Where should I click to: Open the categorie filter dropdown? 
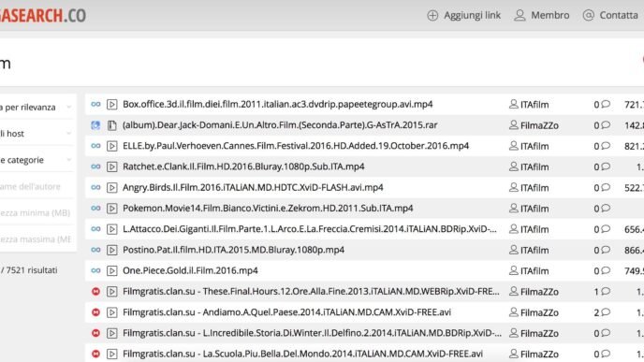[x=37, y=160]
